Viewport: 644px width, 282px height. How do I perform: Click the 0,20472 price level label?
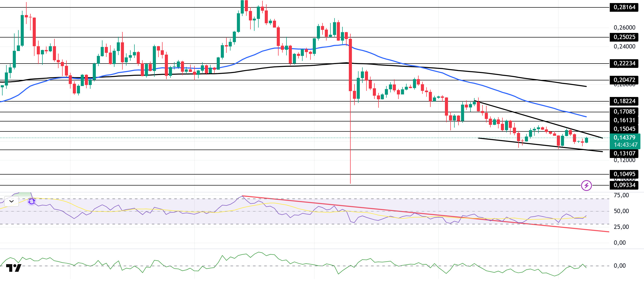click(624, 80)
